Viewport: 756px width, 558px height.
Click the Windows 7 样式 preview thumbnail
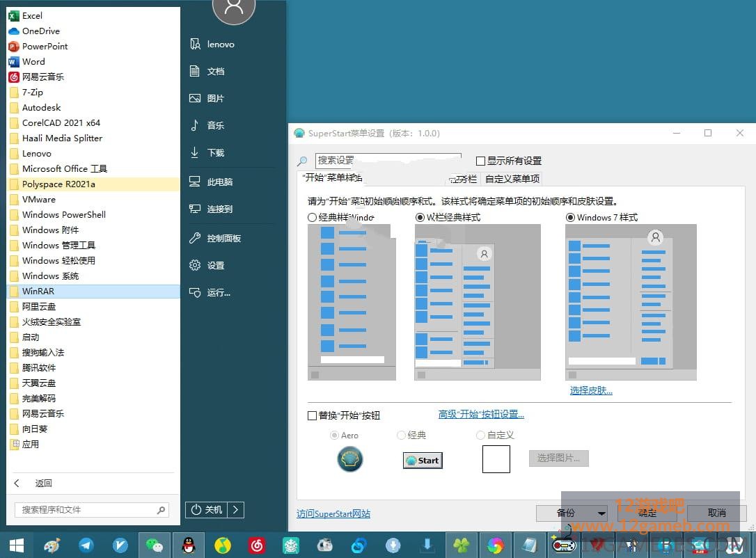click(x=631, y=302)
